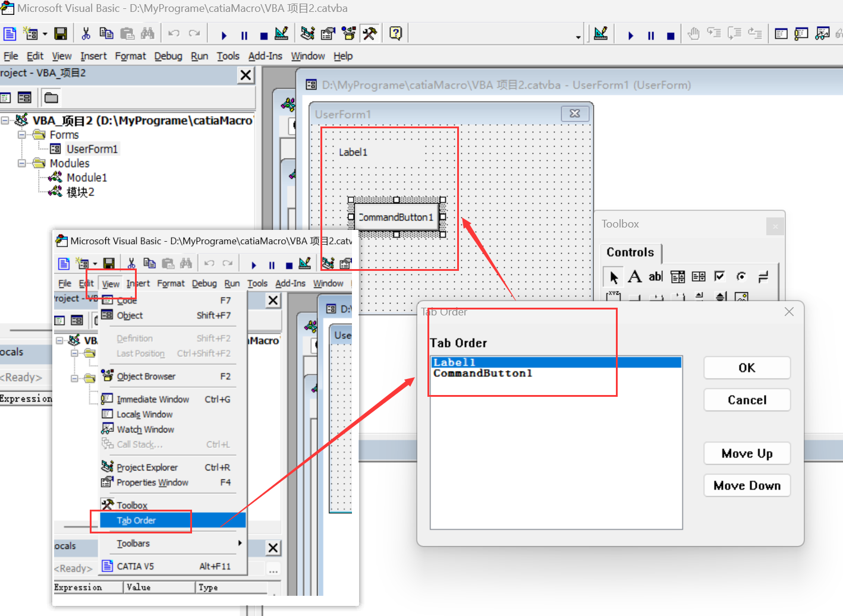Click OK in Tab Order dialog

747,368
